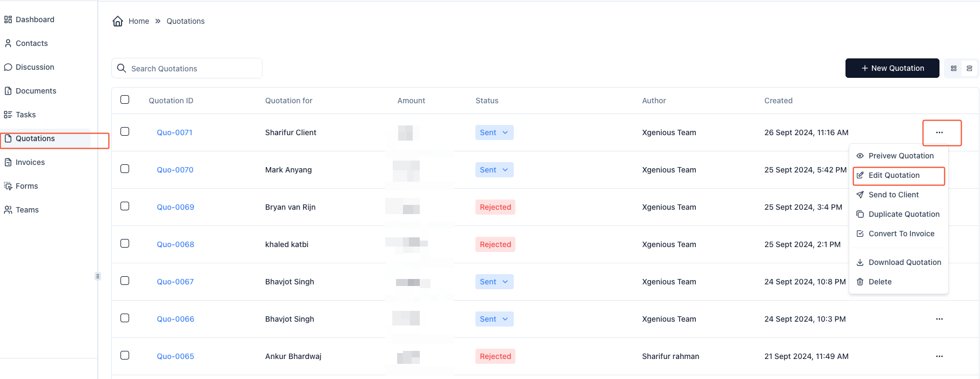The image size is (980, 379).
Task: Open the Quo-0070 quotation link
Action: [x=175, y=170]
